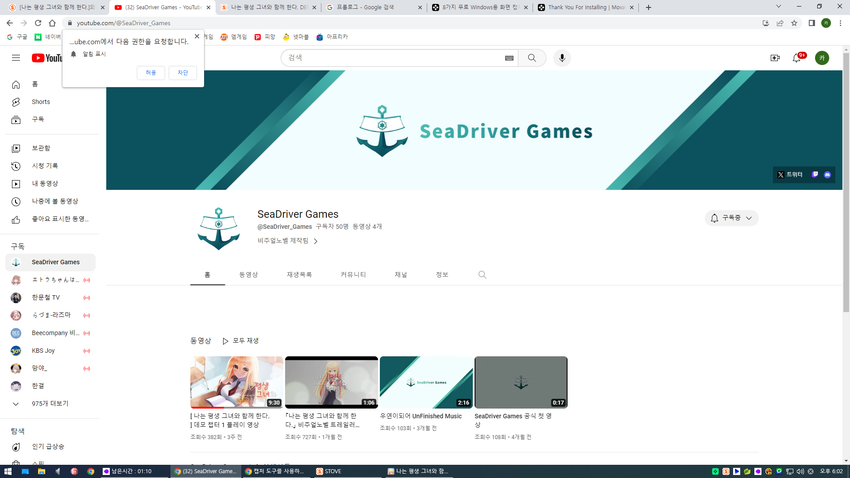Play the 데모 챕터 1 플레이 영상 thumbnail
Viewport: 850px width, 478px height.
(236, 382)
